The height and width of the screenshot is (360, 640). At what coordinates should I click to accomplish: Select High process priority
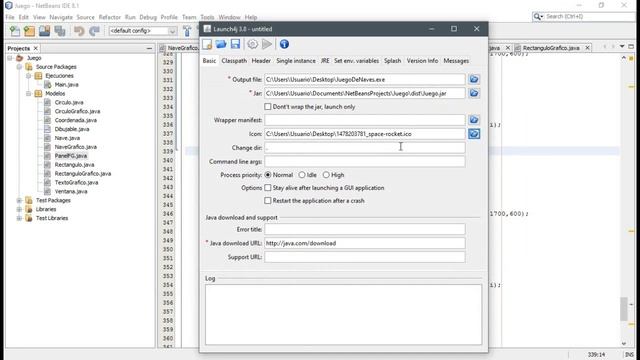tap(326, 175)
